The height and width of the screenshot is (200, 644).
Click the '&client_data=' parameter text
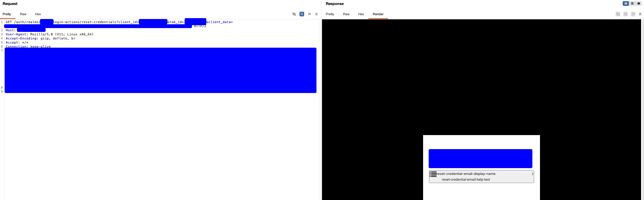point(219,22)
